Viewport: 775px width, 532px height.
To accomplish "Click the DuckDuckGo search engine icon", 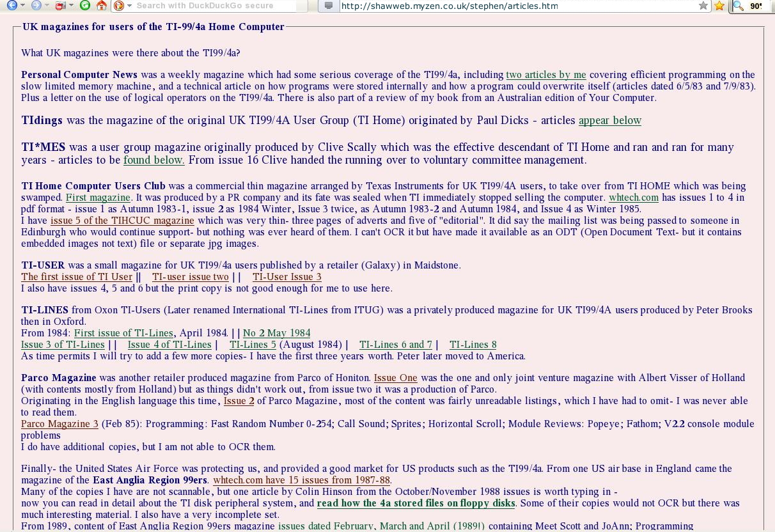I will coord(118,5).
